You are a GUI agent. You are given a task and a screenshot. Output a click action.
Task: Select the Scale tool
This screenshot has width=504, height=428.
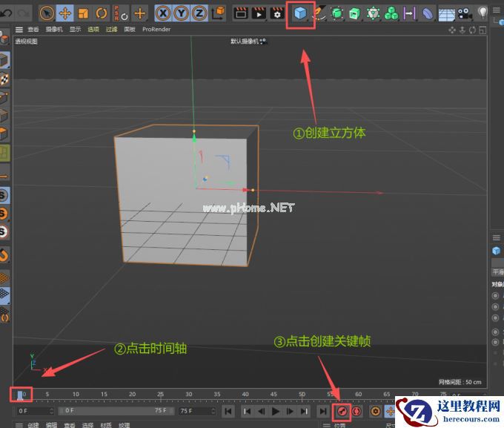tap(83, 13)
